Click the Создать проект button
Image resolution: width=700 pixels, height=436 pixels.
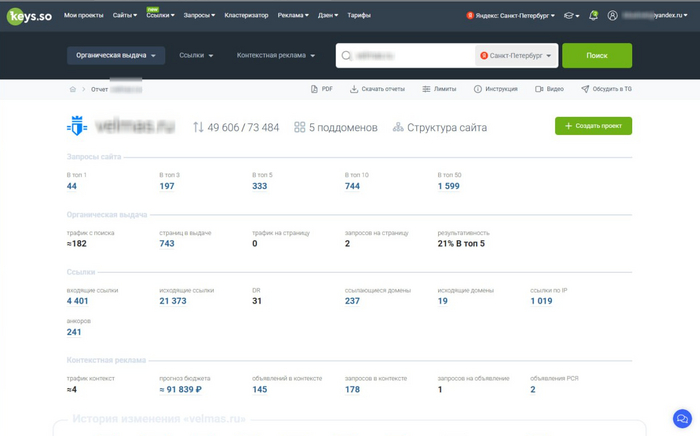pyautogui.click(x=593, y=126)
